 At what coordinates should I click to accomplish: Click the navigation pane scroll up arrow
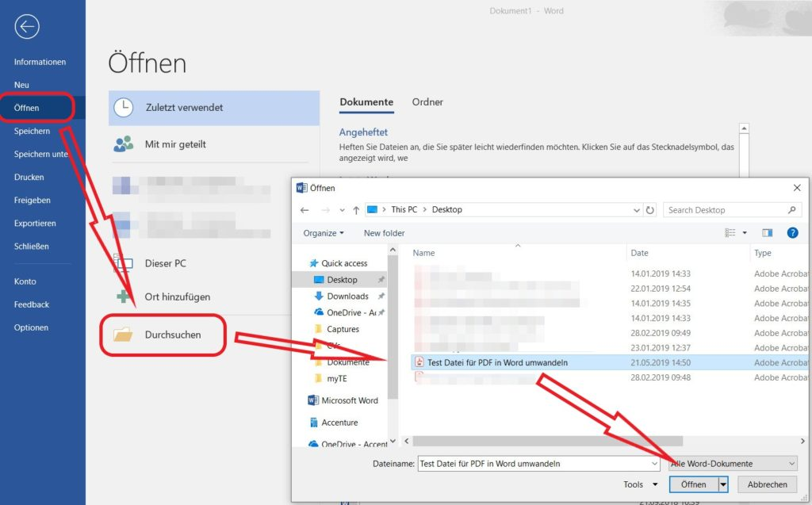(x=393, y=251)
